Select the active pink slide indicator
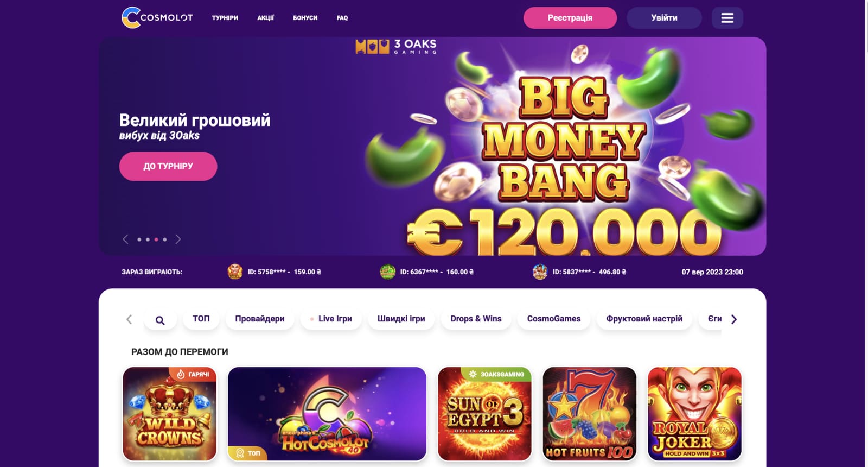The height and width of the screenshot is (467, 868). [156, 239]
